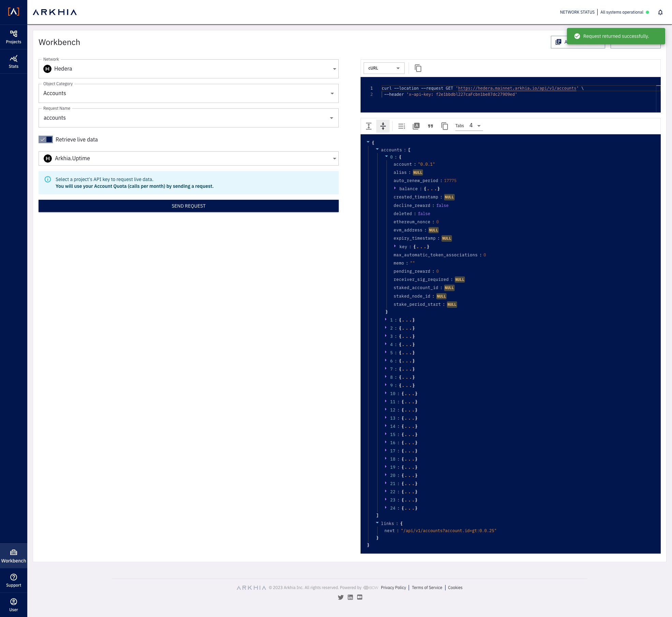
Task: Toggle the line numbers list icon
Action: [401, 126]
